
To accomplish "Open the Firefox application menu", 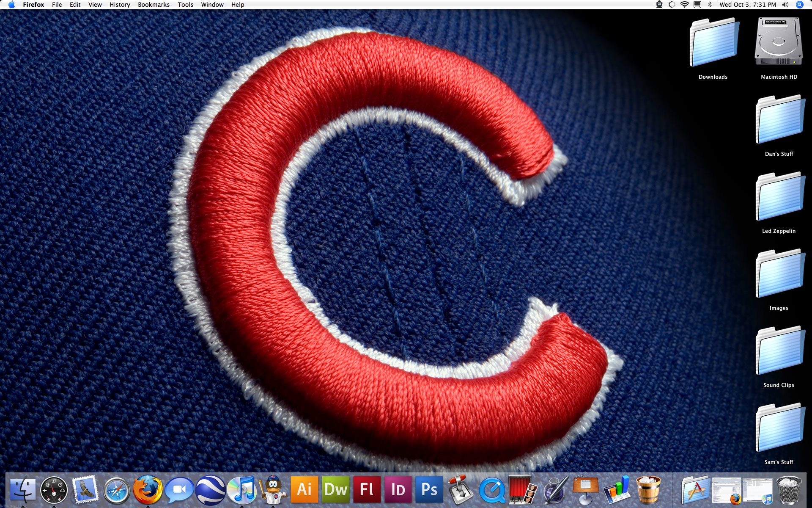I will 33,5.
